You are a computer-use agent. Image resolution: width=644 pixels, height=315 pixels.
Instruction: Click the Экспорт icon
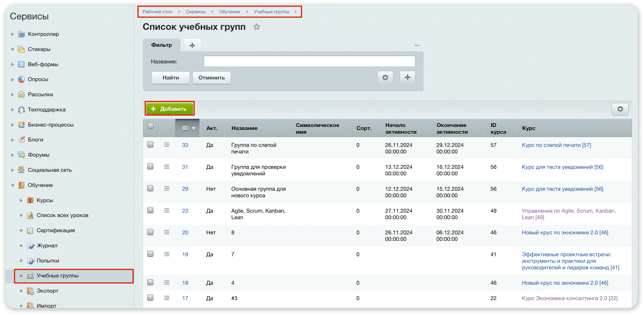point(30,291)
